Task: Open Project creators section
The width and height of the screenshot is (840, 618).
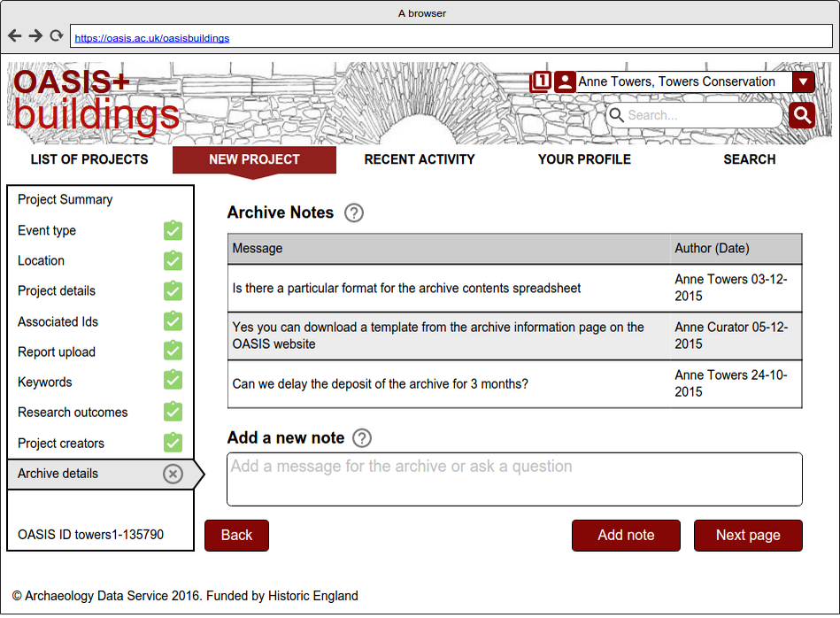Action: (100, 444)
